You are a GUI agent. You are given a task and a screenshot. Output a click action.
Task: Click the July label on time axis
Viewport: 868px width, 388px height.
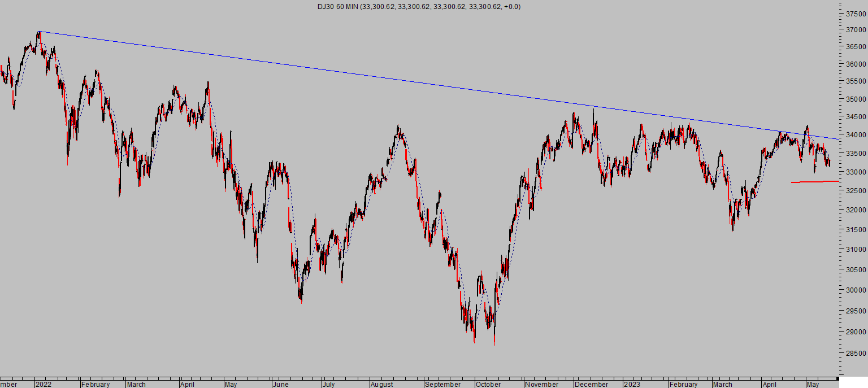329,384
